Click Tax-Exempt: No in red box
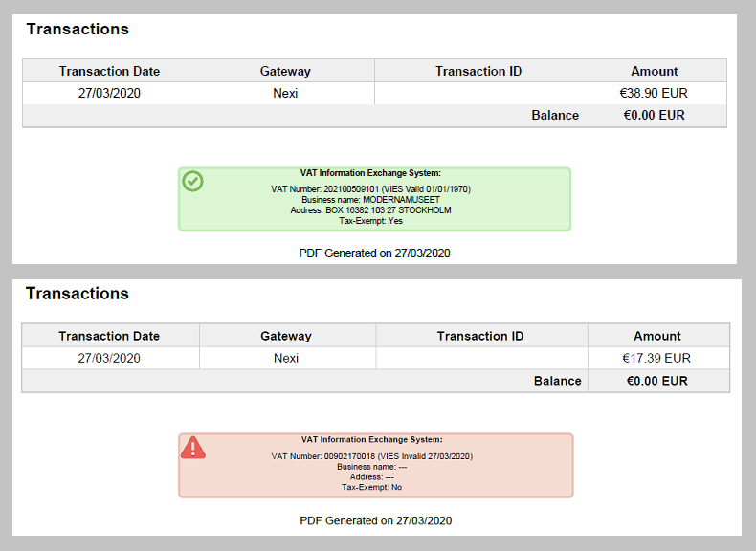 pos(371,487)
